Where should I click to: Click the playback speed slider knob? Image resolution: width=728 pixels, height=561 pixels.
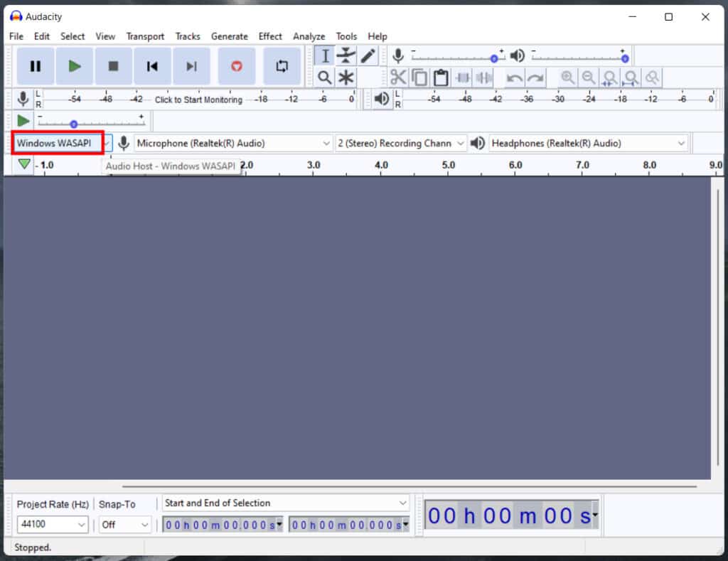click(x=73, y=124)
